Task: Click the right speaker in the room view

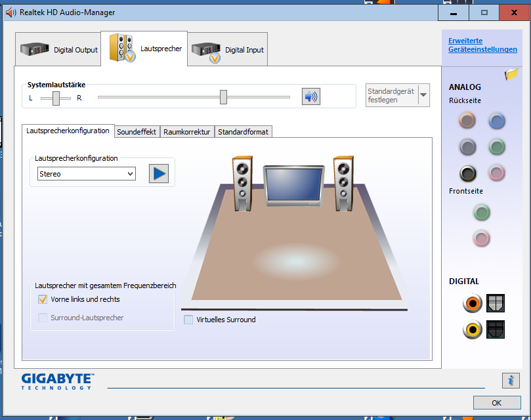Action: tap(343, 184)
